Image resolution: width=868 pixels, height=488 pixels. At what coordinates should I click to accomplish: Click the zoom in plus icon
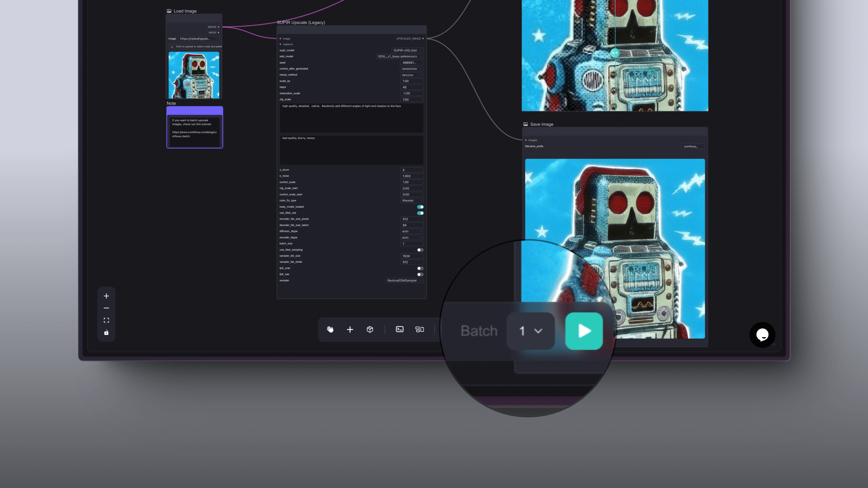tap(106, 296)
